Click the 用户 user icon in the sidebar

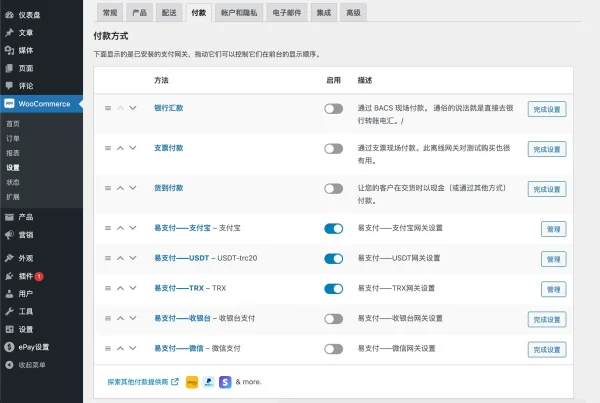coord(9,294)
